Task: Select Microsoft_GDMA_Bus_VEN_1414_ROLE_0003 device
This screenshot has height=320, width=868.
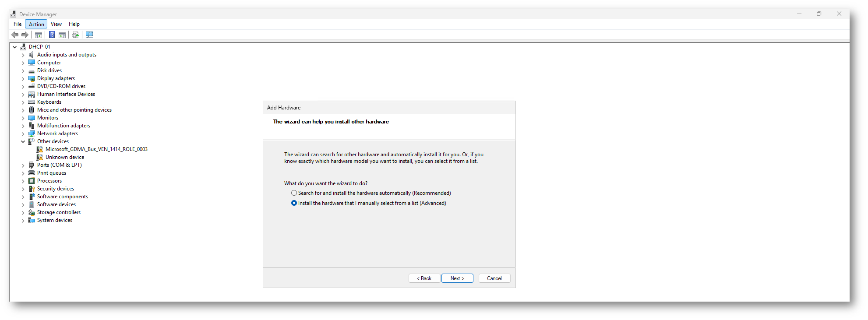Action: pyautogui.click(x=96, y=149)
